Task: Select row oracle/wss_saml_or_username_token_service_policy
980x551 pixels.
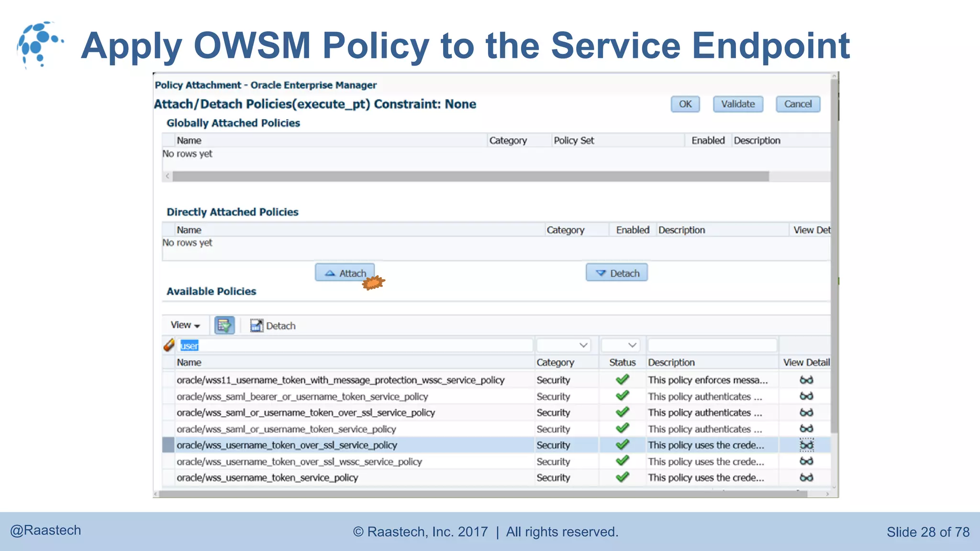Action: 496,429
